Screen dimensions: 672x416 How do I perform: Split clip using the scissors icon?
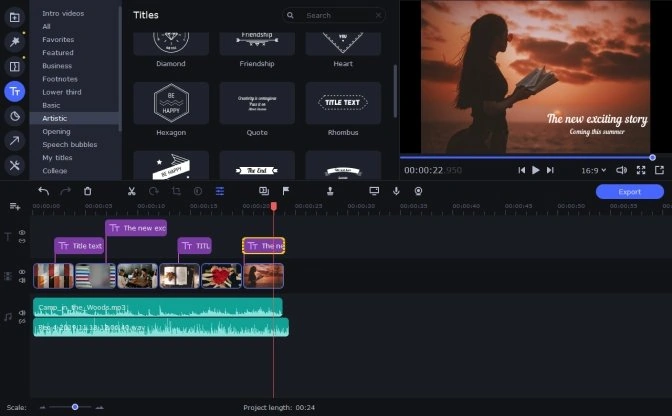(x=132, y=191)
